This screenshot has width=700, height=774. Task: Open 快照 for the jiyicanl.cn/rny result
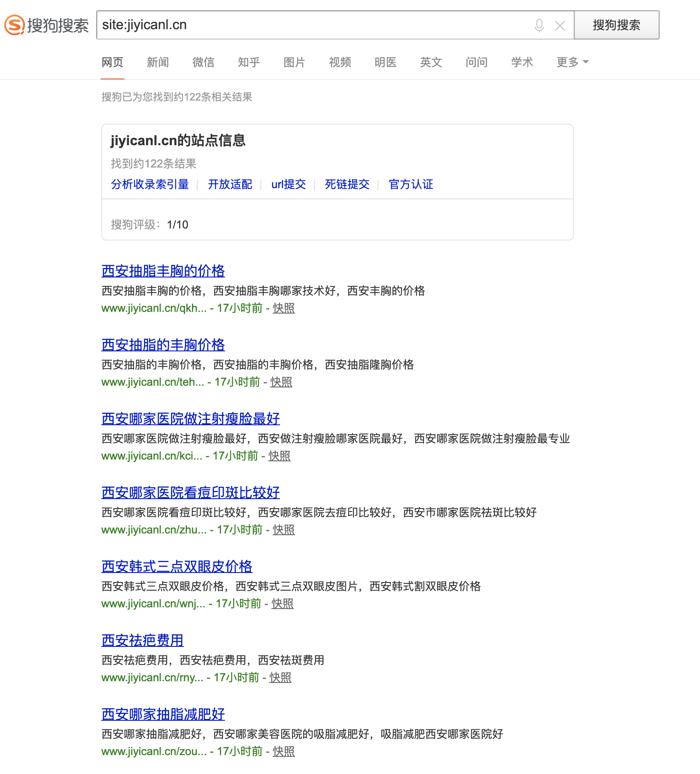tap(280, 677)
